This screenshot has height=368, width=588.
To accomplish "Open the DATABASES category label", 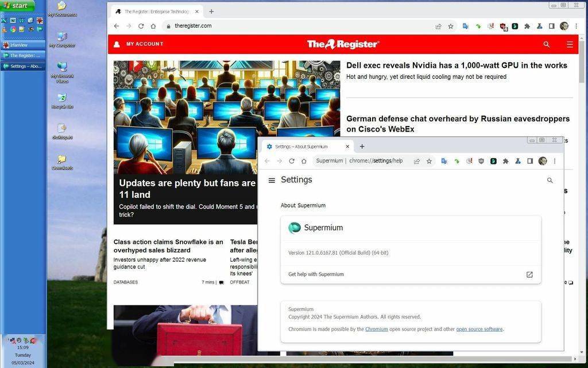I will click(x=126, y=282).
